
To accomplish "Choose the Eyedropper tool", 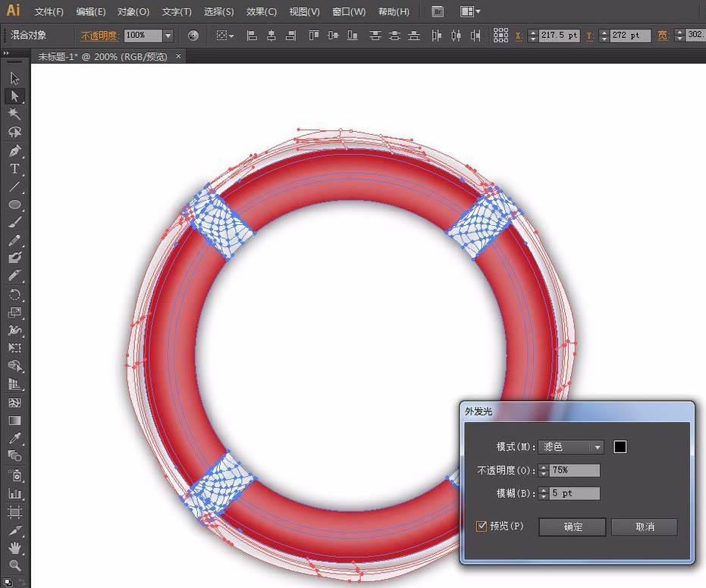I will point(14,439).
